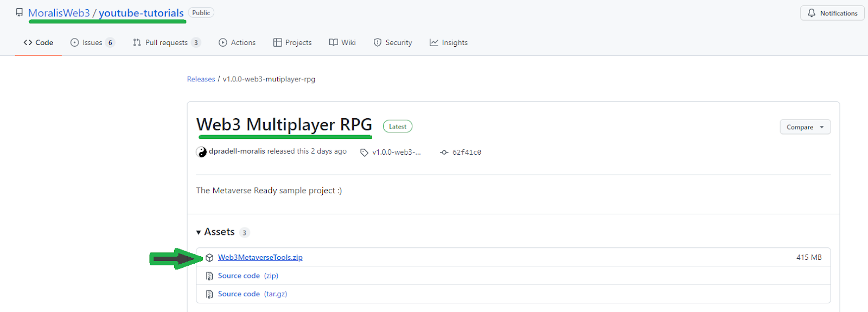
Task: Click the repository book icon beside MoralisWeb3
Action: pos(20,12)
